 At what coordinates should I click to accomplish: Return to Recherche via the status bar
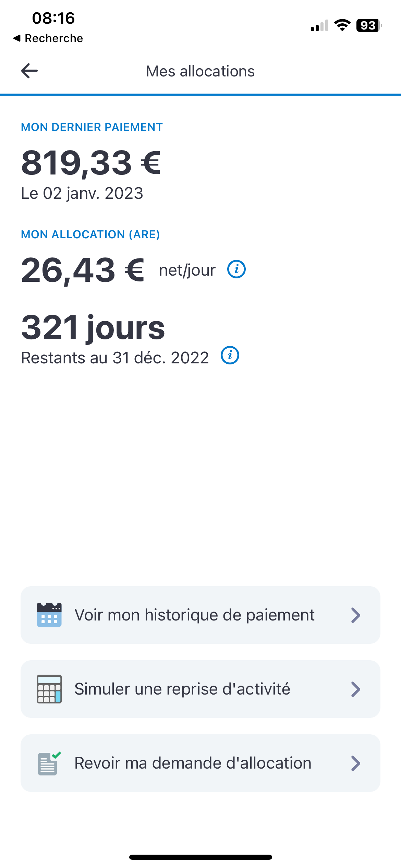click(x=48, y=38)
